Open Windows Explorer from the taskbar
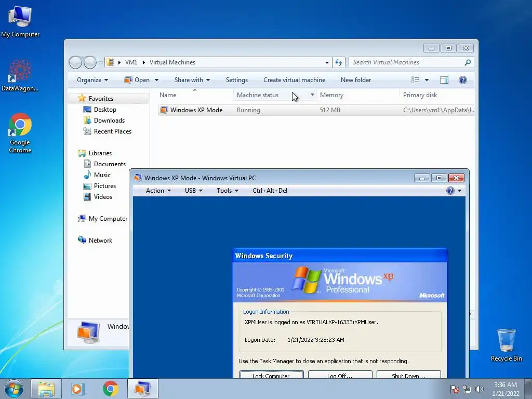Viewport: 532px width, 399px height. 46,389
